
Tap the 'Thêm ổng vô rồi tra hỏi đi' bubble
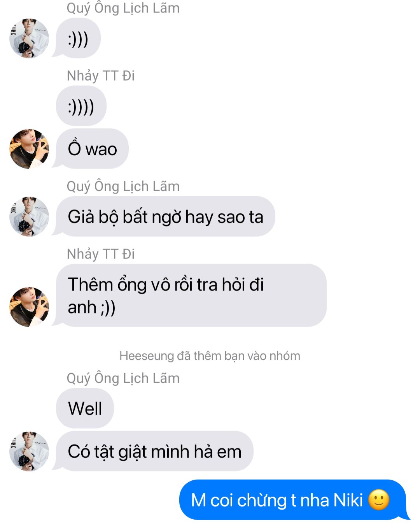point(191,295)
